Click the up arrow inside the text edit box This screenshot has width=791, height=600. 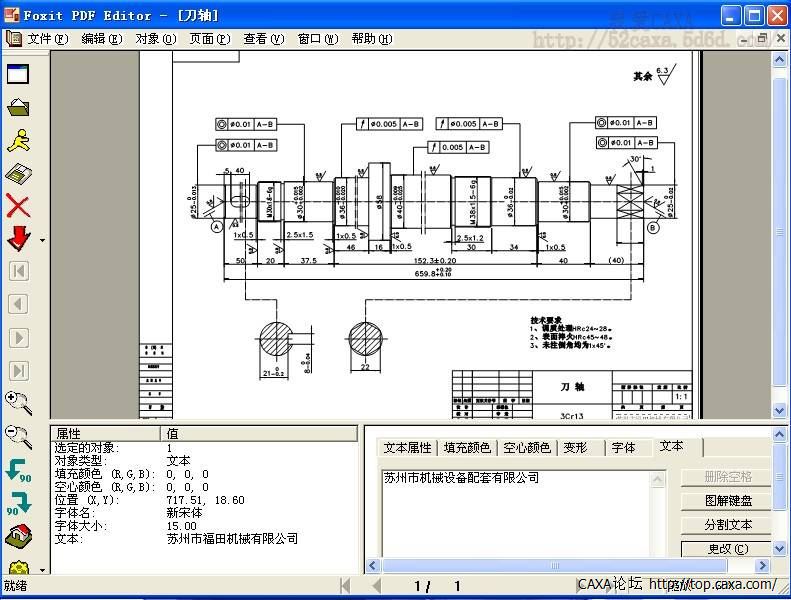(x=658, y=478)
